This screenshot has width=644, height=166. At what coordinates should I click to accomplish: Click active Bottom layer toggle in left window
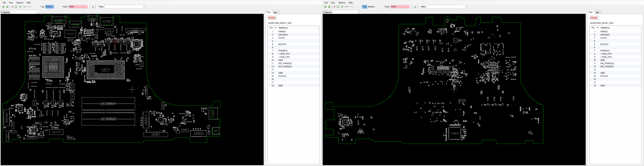(x=49, y=7)
